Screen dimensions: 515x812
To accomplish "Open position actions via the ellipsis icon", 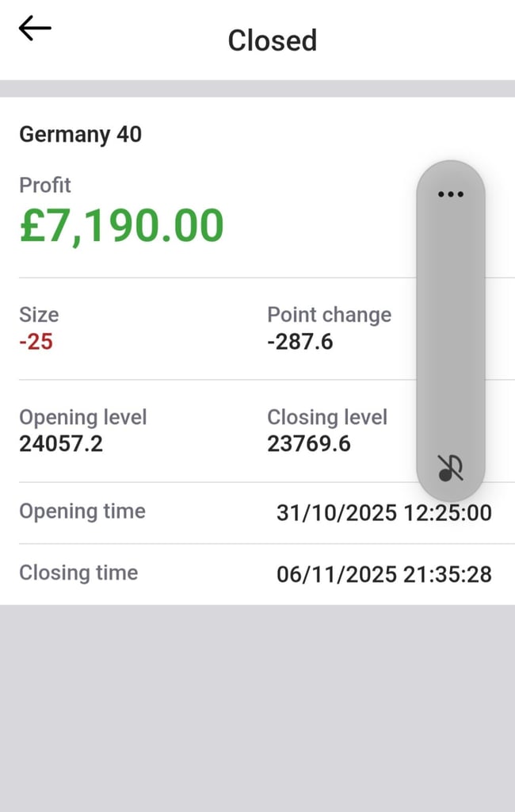I will pos(450,194).
